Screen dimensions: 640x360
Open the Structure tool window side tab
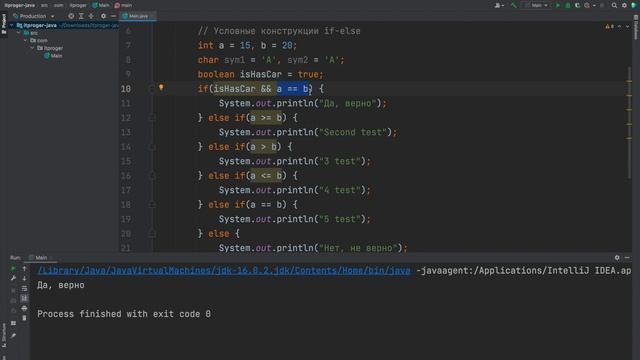(4, 336)
